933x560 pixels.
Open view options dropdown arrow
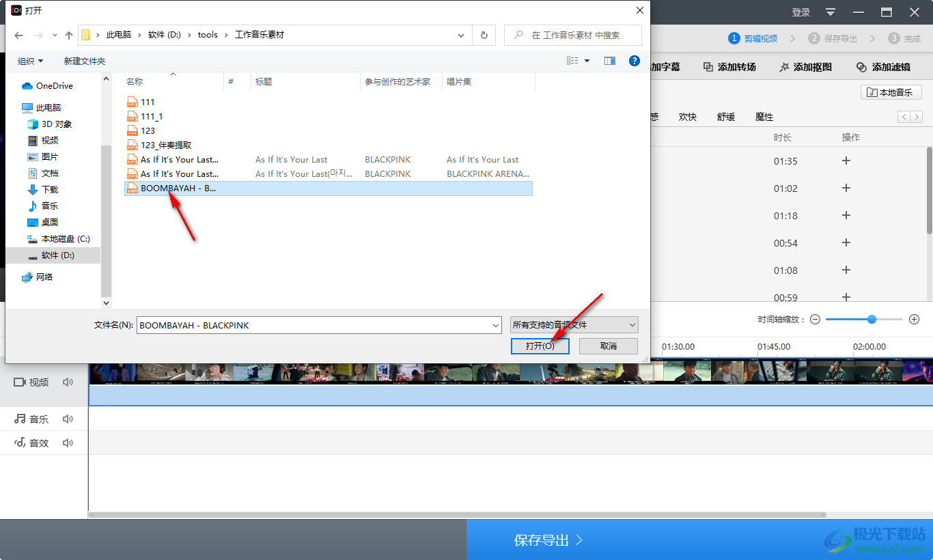tap(587, 61)
